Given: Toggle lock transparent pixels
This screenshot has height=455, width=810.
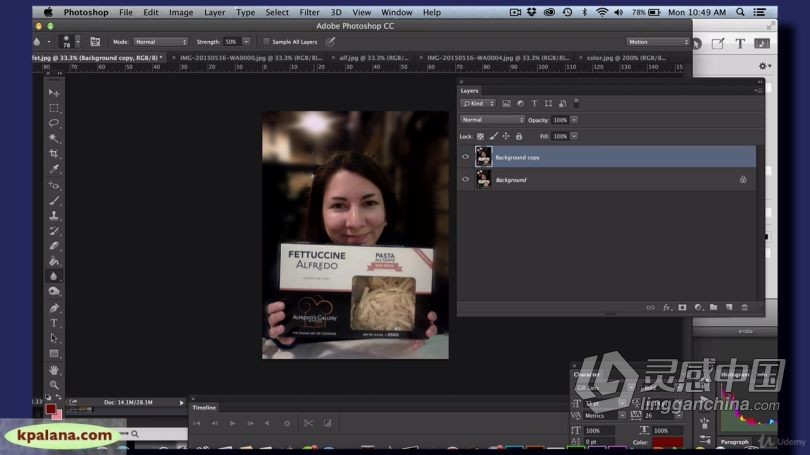Looking at the screenshot, I should coord(480,136).
